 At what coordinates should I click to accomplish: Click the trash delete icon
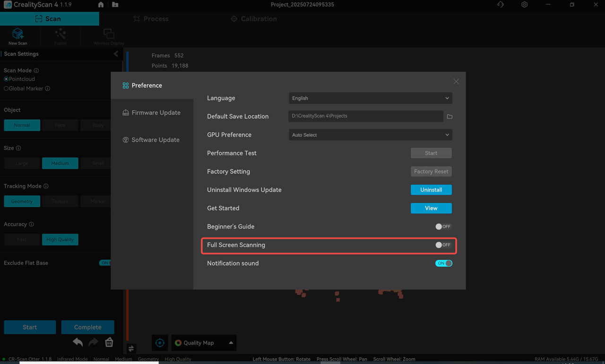109,342
